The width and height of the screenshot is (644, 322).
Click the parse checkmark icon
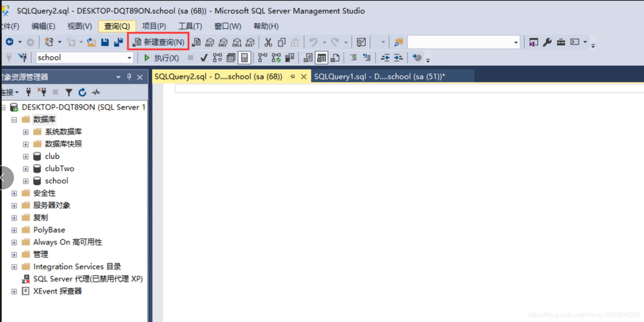[204, 58]
